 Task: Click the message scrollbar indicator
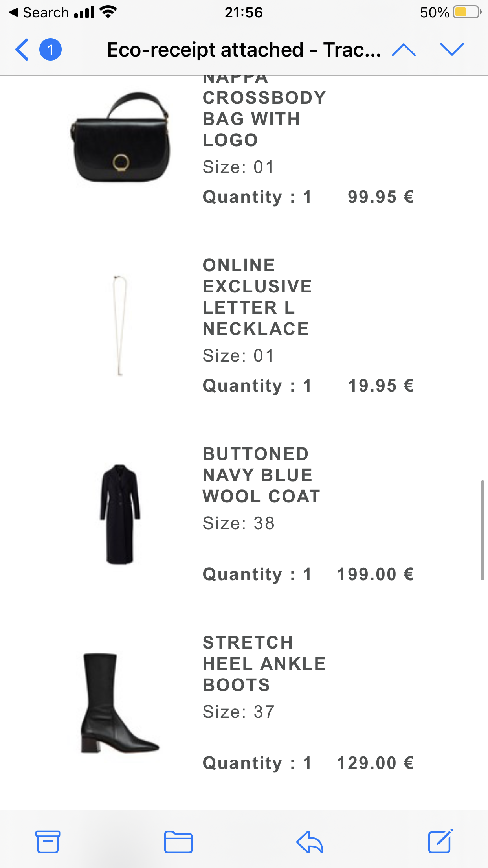482,530
